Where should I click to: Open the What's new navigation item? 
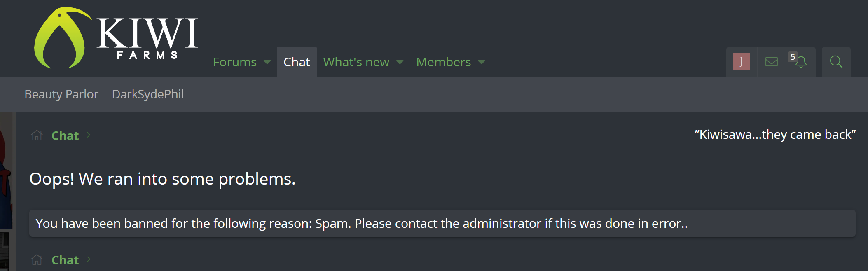(356, 62)
